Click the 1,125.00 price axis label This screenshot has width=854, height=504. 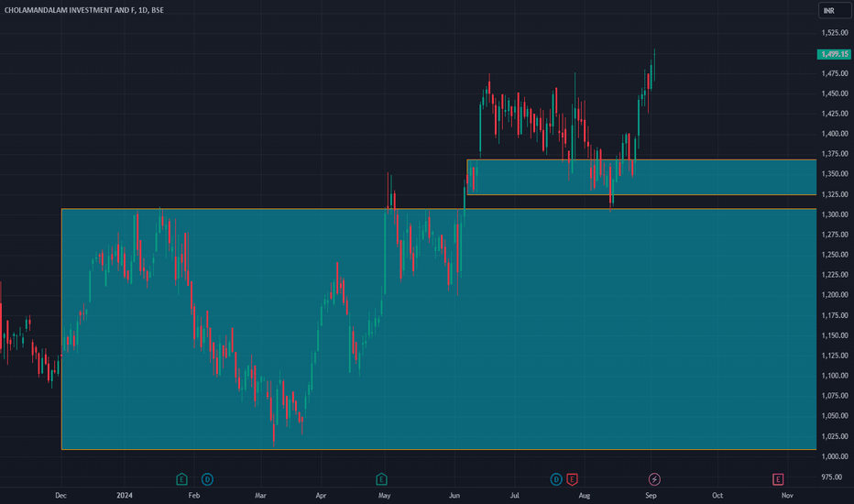[835, 356]
